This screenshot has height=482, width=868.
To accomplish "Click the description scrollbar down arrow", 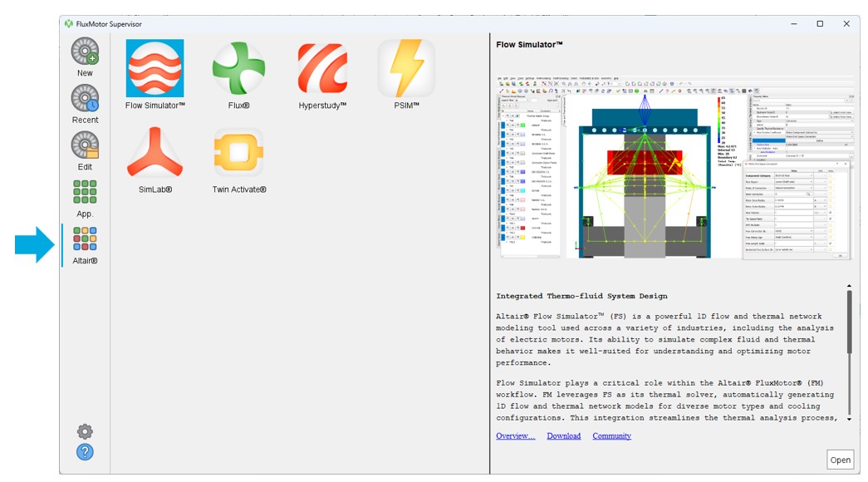I will (849, 420).
